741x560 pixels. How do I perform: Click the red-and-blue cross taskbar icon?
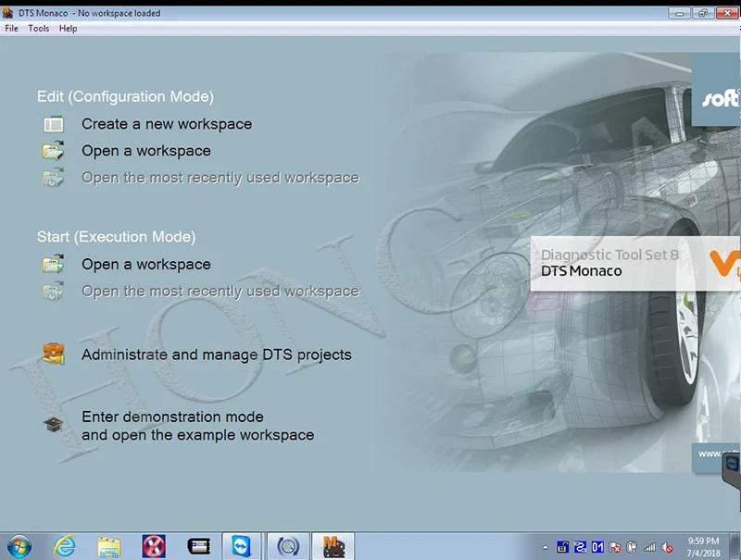coord(154,546)
